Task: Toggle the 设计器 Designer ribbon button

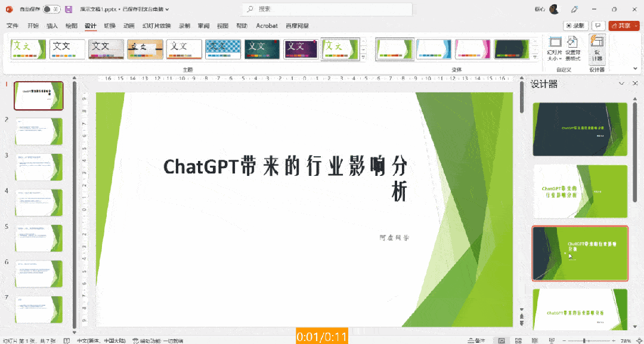Action: (597, 49)
